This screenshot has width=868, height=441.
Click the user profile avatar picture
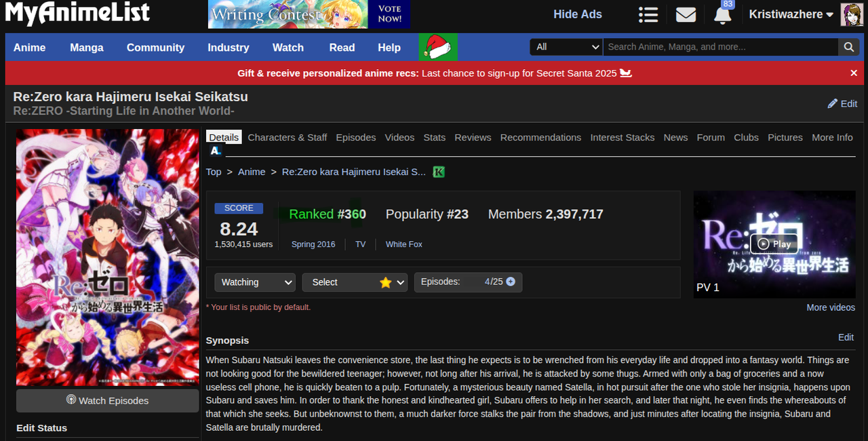[852, 14]
